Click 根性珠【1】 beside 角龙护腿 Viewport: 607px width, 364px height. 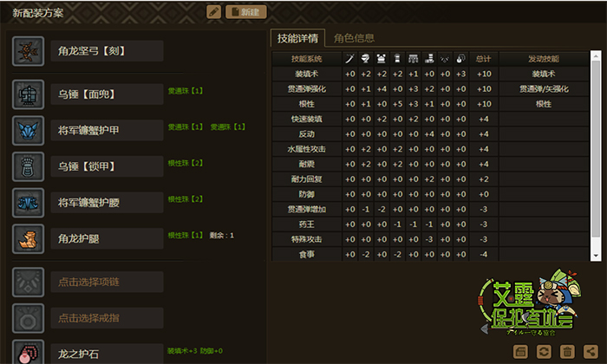click(x=186, y=235)
